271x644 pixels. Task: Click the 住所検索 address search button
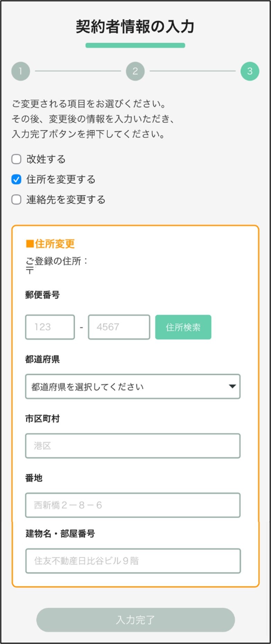coord(183,327)
